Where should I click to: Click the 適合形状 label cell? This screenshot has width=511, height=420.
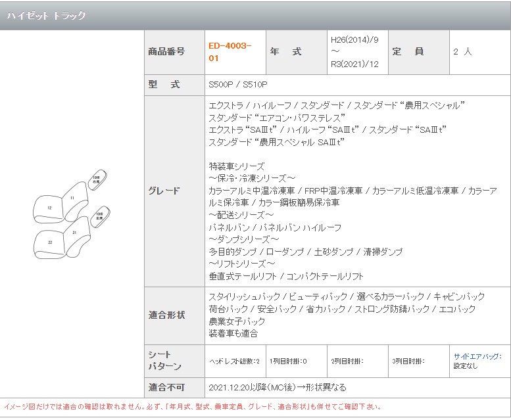click(x=175, y=315)
